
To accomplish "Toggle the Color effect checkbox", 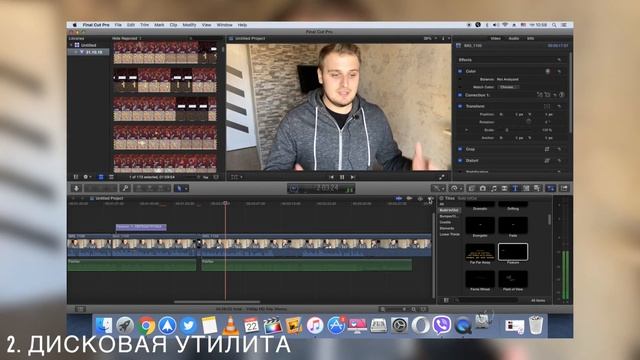I will pyautogui.click(x=460, y=71).
